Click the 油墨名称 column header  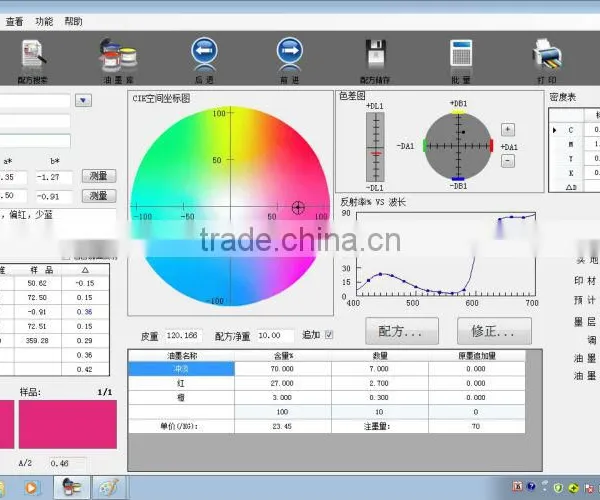[x=181, y=356]
